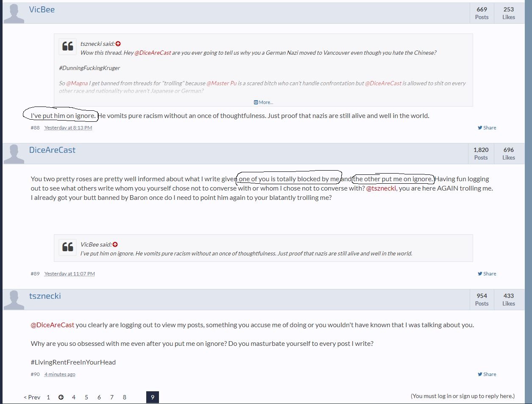
Task: Go to page 8 of thread
Action: click(x=125, y=397)
